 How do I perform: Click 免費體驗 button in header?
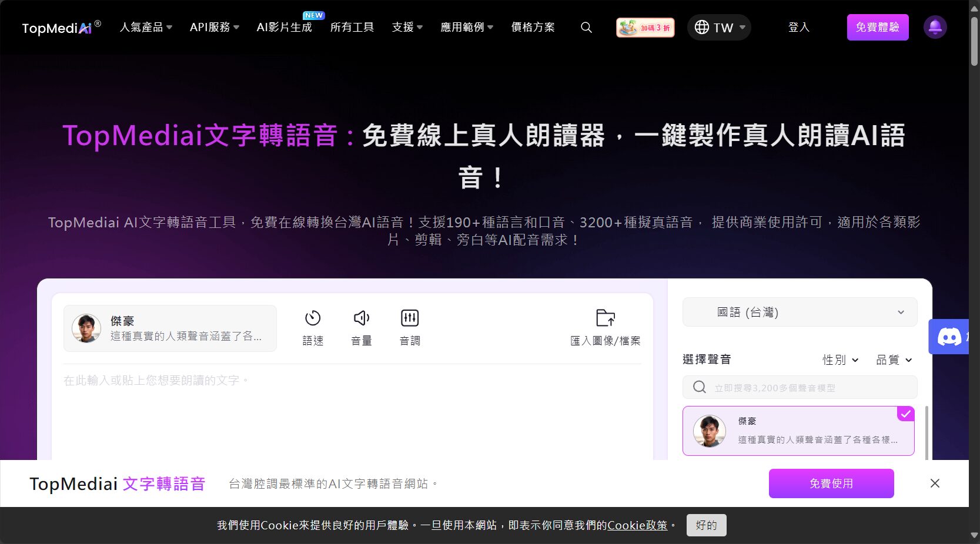[x=878, y=27]
